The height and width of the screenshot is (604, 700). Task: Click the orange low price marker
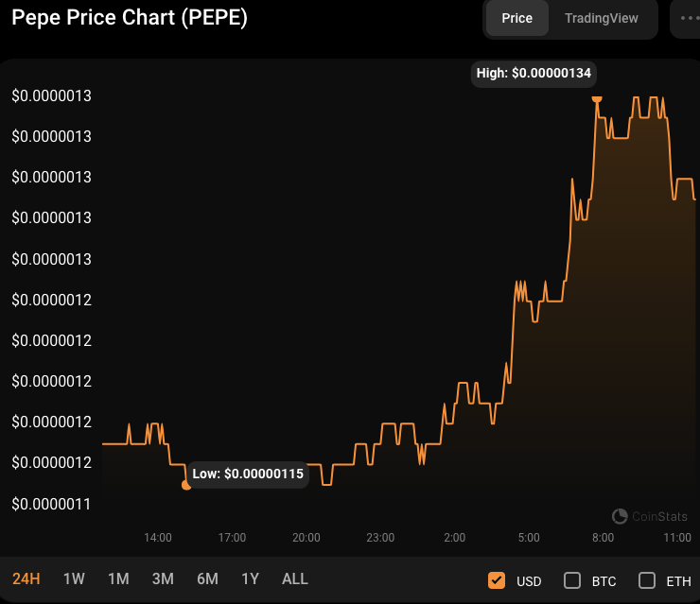[186, 485]
